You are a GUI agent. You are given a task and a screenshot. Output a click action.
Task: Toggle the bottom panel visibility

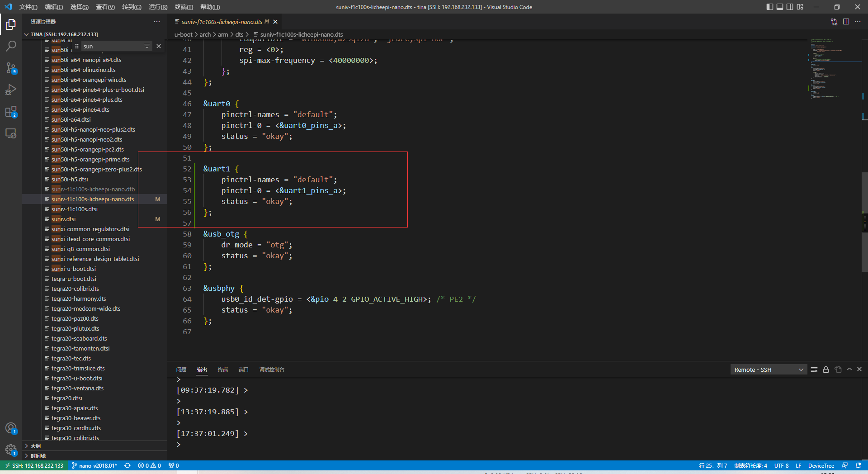tap(780, 7)
